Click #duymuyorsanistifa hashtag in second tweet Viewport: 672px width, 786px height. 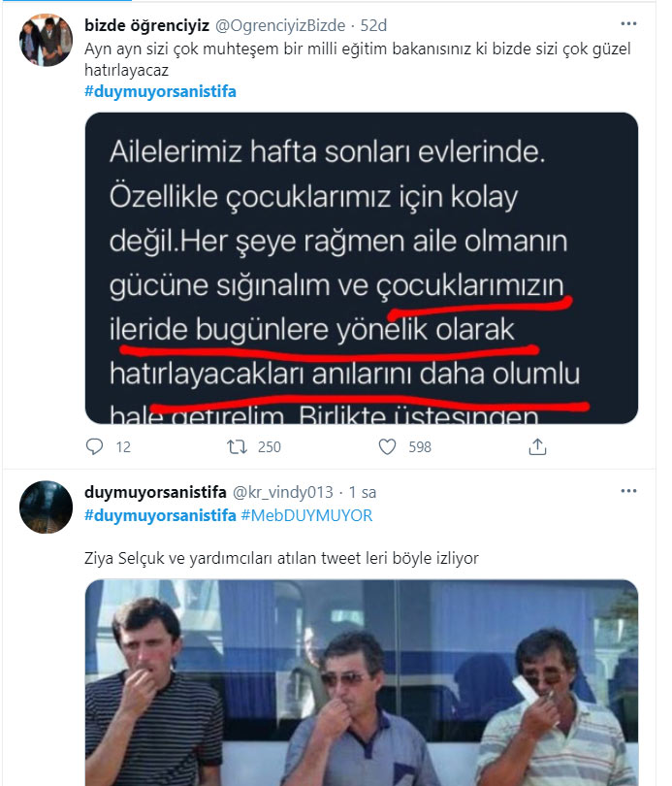coord(160,515)
